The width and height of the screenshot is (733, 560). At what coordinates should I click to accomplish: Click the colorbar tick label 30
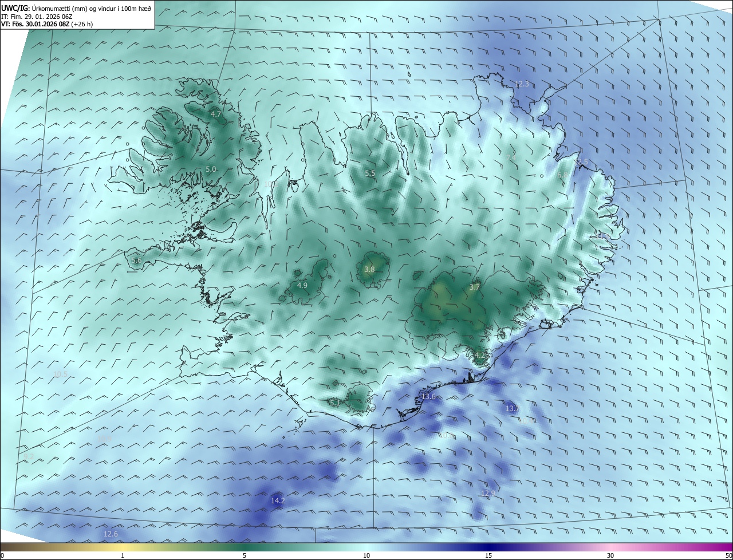(x=610, y=555)
